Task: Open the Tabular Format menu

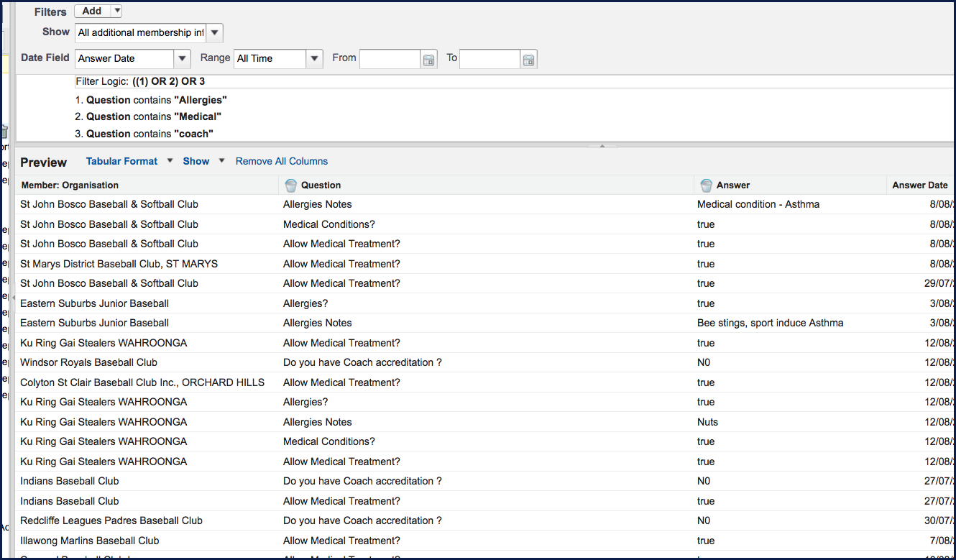Action: pyautogui.click(x=122, y=161)
